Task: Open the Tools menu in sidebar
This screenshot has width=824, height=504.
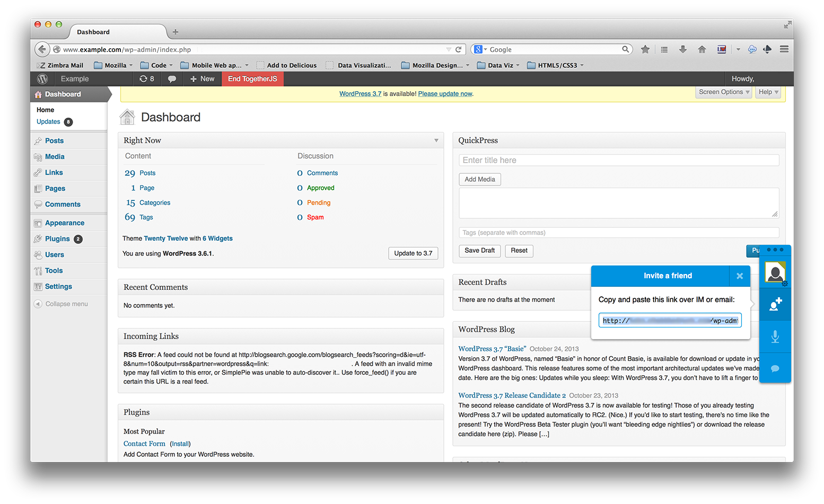Action: coord(54,271)
